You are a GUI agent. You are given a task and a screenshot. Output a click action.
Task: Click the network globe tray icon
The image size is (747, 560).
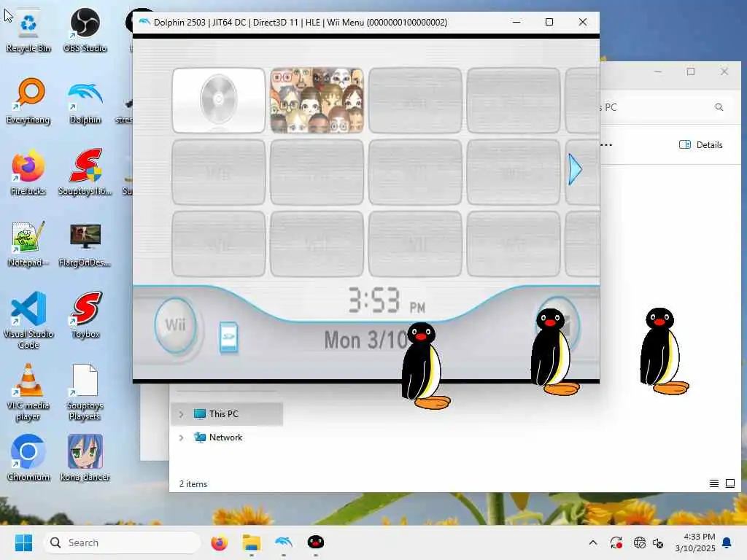[x=639, y=542]
